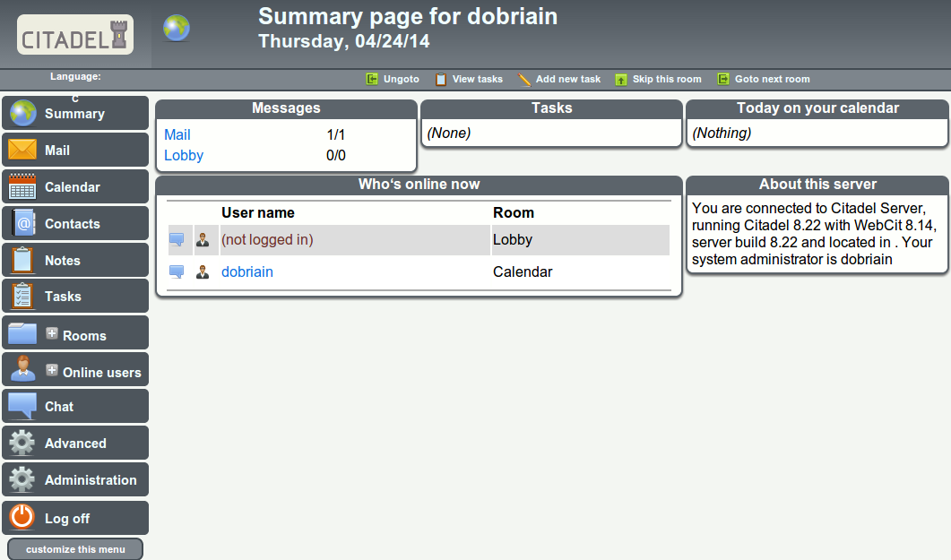Click the dobriain user link
The image size is (951, 560).
pyautogui.click(x=246, y=271)
